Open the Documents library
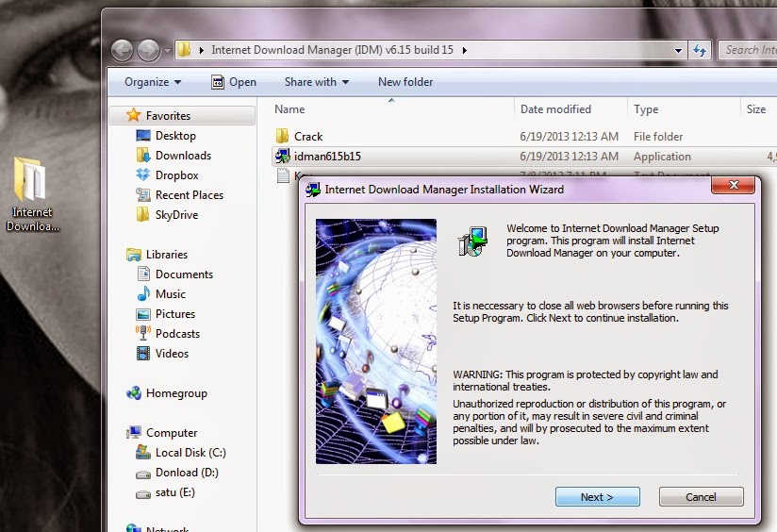777x532 pixels. point(184,274)
